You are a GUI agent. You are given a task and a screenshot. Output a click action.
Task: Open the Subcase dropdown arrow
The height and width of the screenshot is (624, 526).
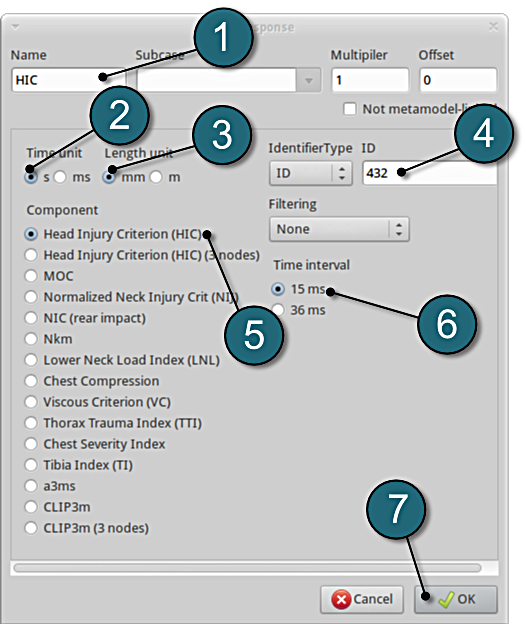pos(308,80)
